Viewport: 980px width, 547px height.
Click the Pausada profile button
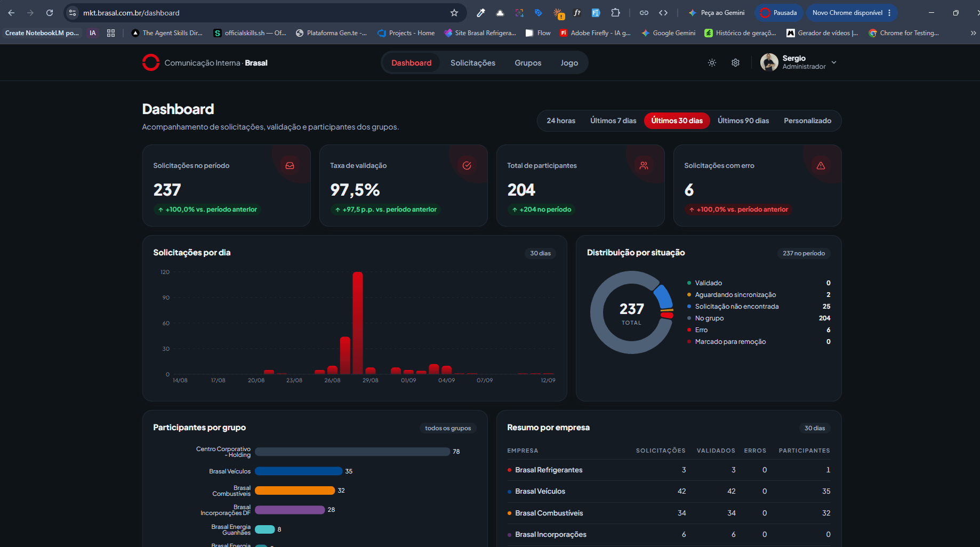tap(778, 13)
